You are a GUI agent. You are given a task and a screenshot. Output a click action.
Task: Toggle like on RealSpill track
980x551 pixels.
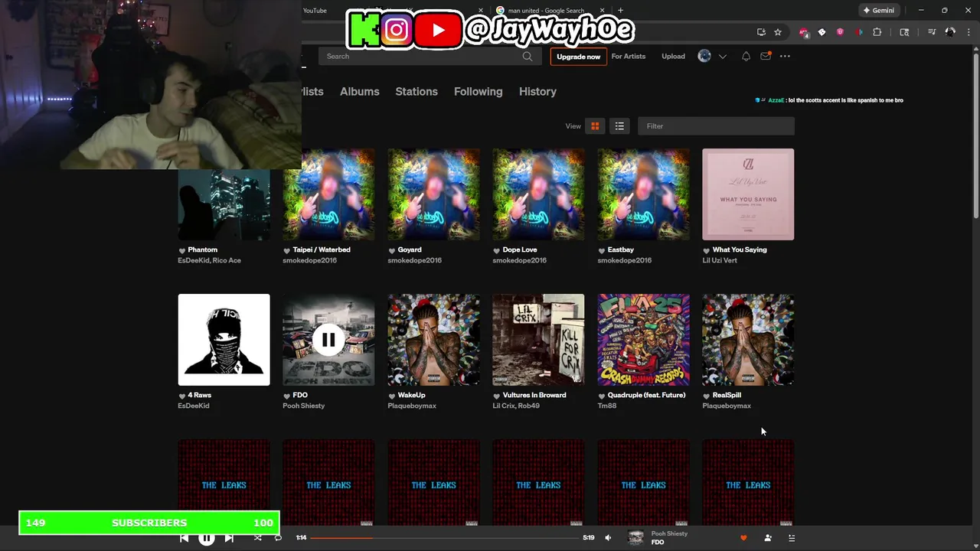pyautogui.click(x=707, y=396)
